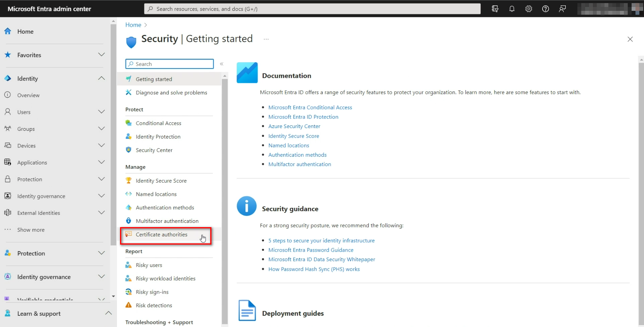Click the Risky sign-ins icon
The width and height of the screenshot is (644, 327).
pos(129,292)
